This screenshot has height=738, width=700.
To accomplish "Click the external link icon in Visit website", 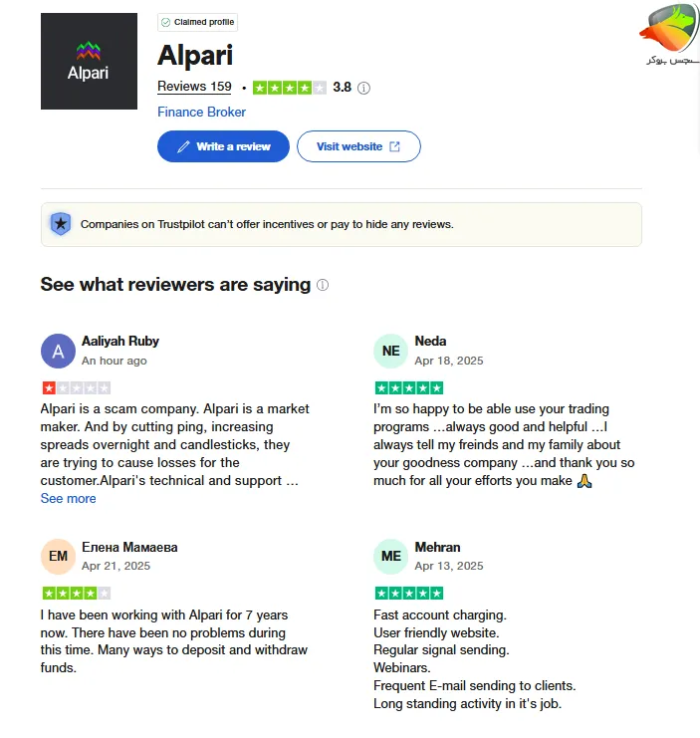I will 395,146.
